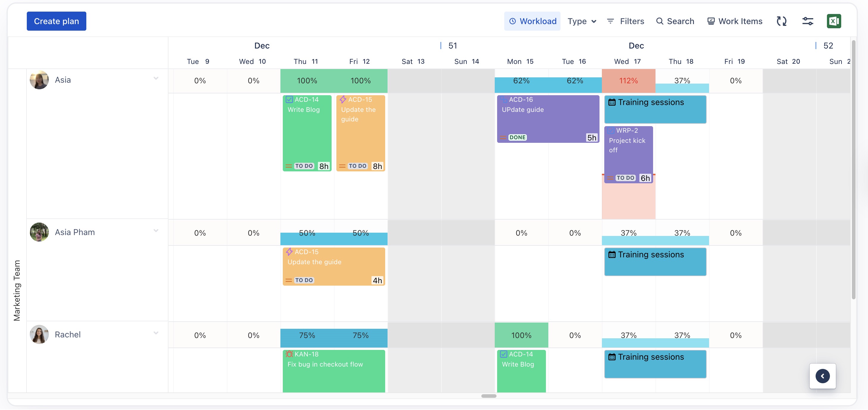This screenshot has width=868, height=410.
Task: Click the Create plan button
Action: (56, 21)
